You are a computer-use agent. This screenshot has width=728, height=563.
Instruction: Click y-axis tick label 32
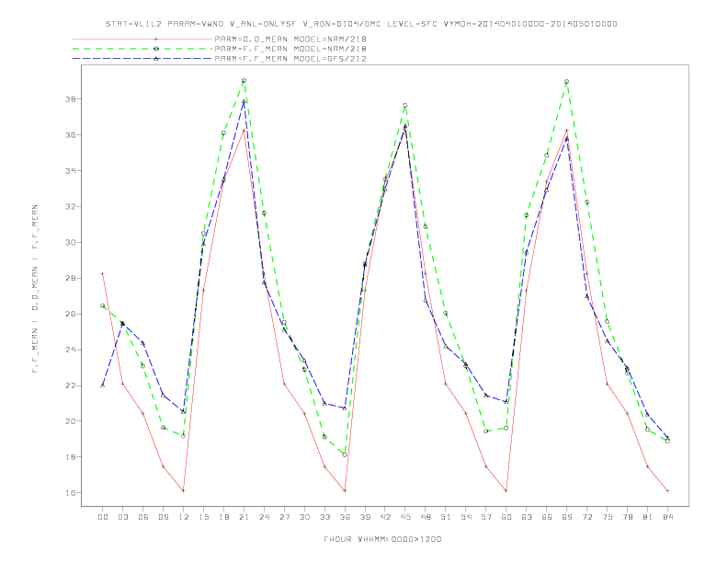[70, 207]
